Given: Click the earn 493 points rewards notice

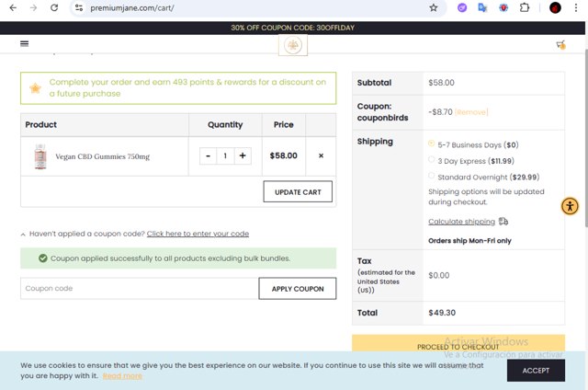Looking at the screenshot, I should 178,88.
